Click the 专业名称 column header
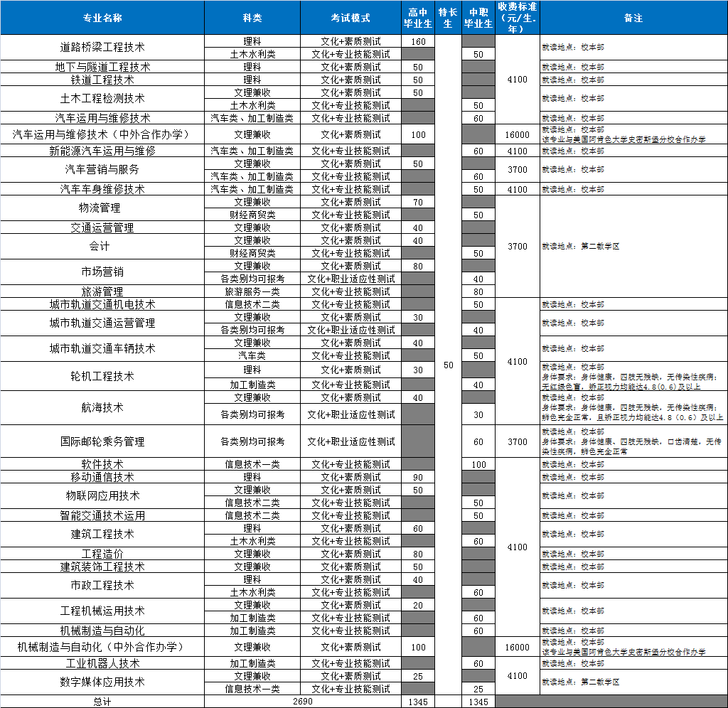The image size is (728, 708). (102, 18)
